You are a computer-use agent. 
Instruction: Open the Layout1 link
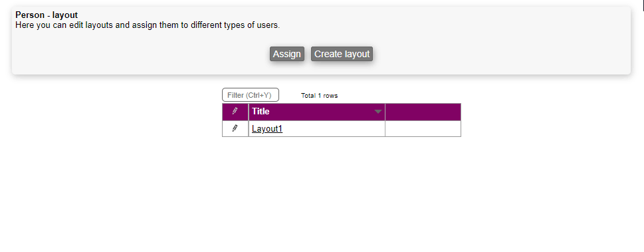267,129
